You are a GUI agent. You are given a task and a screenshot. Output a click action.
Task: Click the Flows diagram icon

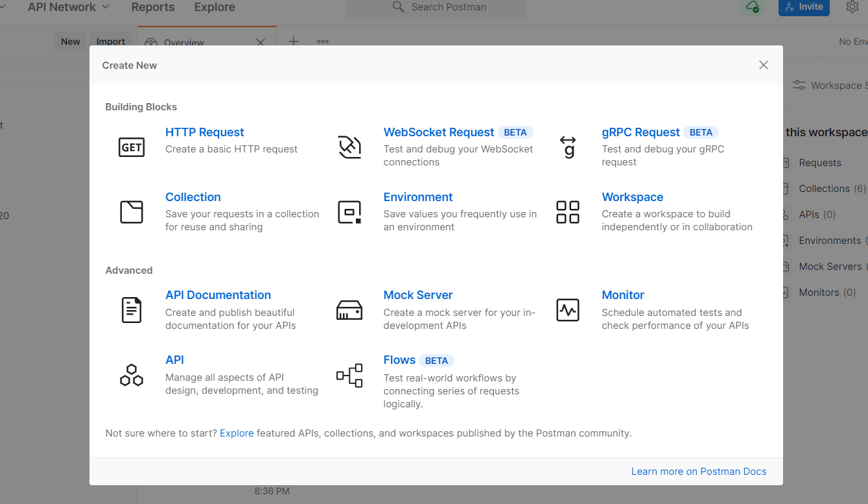click(x=349, y=375)
